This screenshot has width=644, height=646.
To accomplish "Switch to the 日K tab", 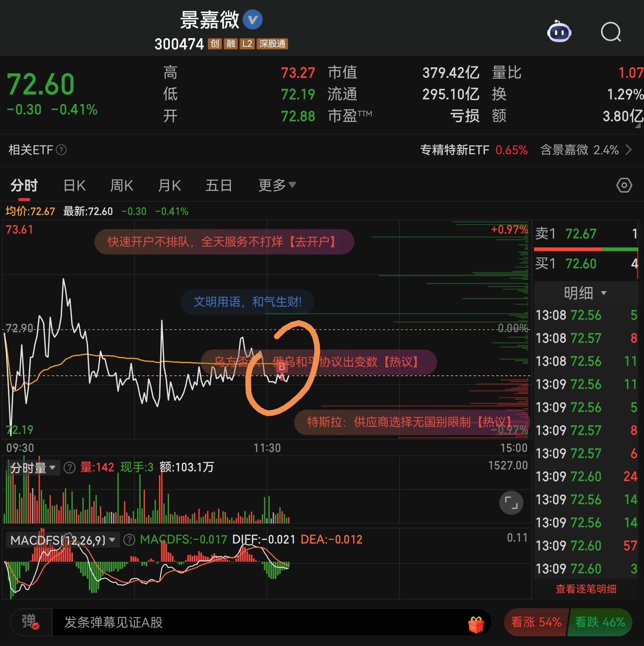I will 75,185.
